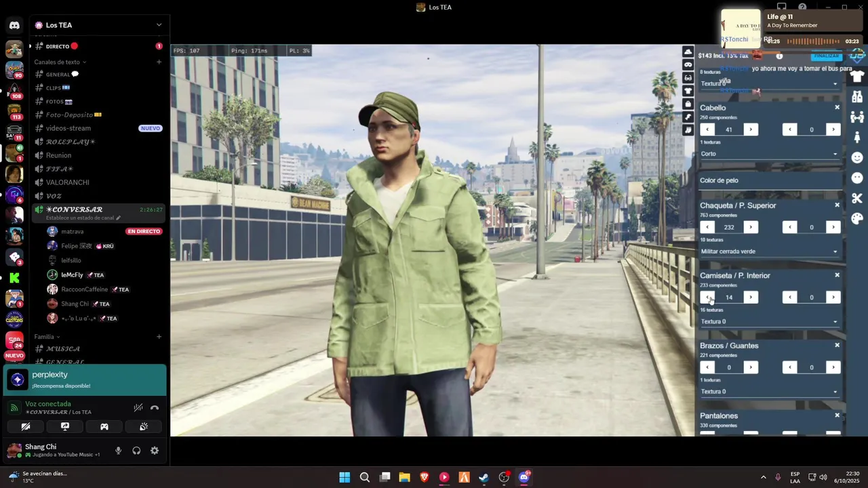Close the Camiseta / P. Interior panel

[x=837, y=275]
